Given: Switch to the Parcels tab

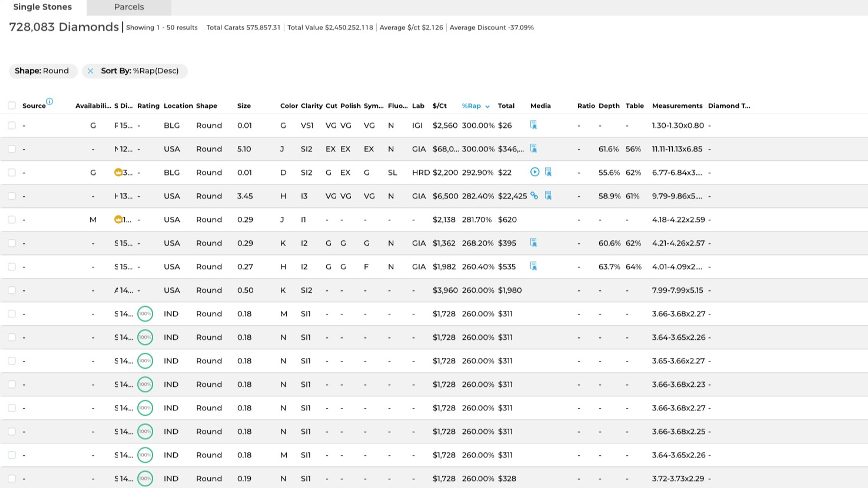Looking at the screenshot, I should tap(129, 7).
